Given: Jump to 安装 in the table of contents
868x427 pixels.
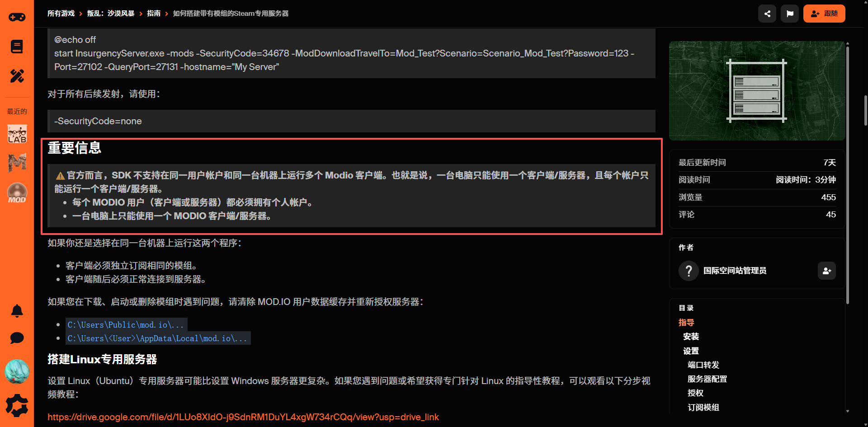Looking at the screenshot, I should (x=691, y=337).
